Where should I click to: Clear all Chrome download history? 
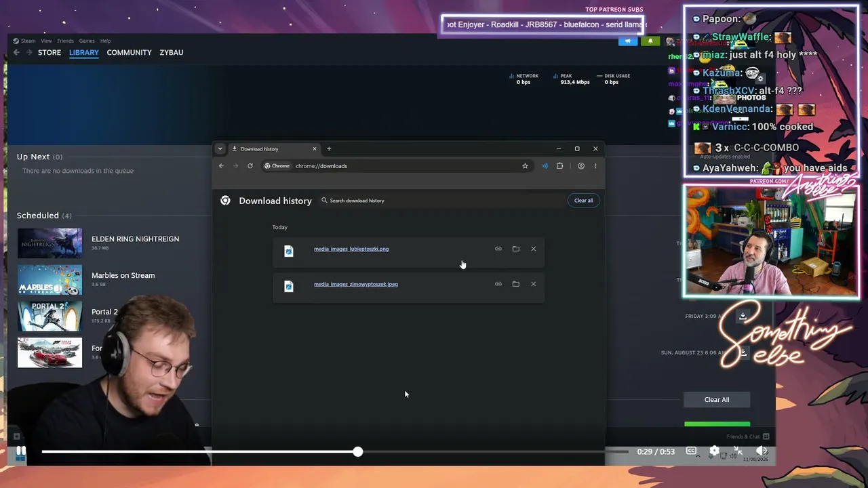tap(584, 201)
